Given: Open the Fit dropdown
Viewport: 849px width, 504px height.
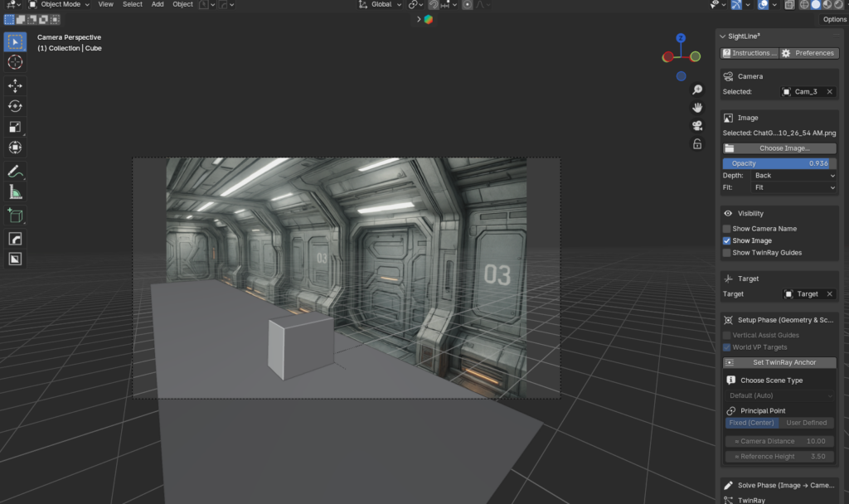Looking at the screenshot, I should coord(793,187).
